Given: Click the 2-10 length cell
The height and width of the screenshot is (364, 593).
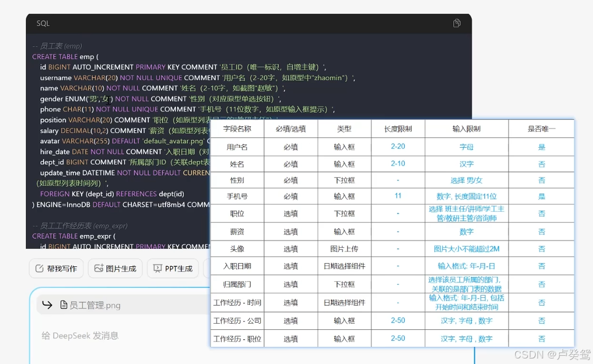Looking at the screenshot, I should click(x=398, y=164).
